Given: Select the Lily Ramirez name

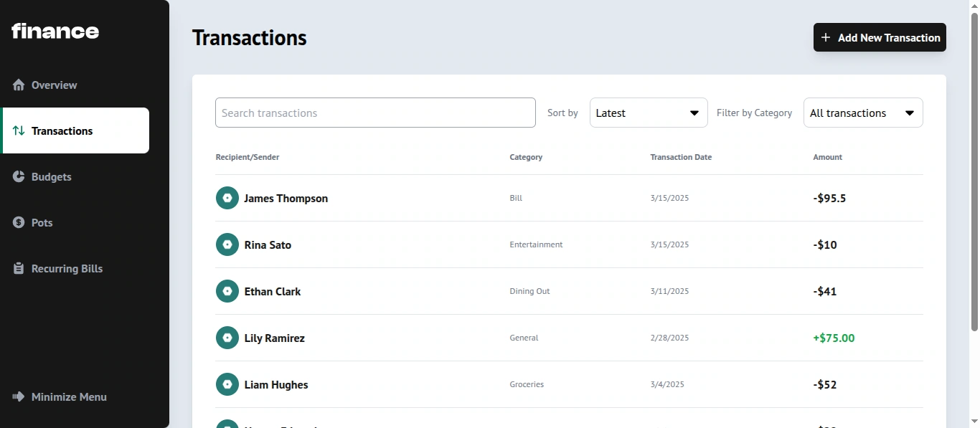Looking at the screenshot, I should click(x=274, y=338).
